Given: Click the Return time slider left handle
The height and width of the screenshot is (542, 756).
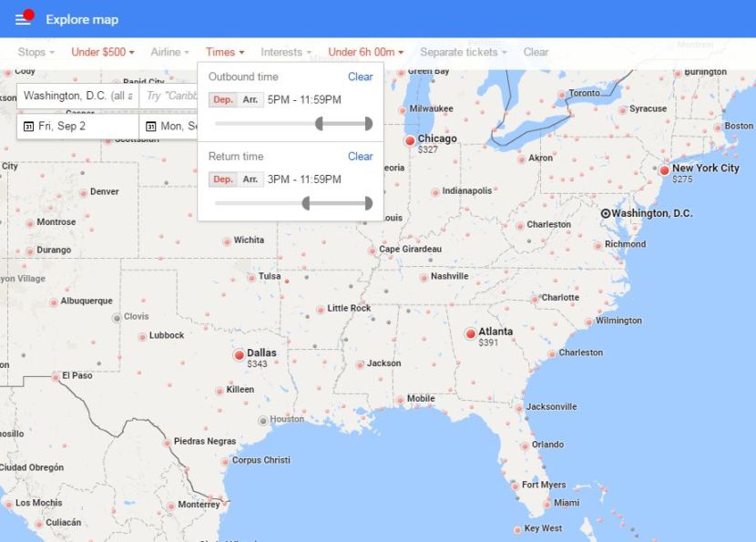Looking at the screenshot, I should 306,203.
